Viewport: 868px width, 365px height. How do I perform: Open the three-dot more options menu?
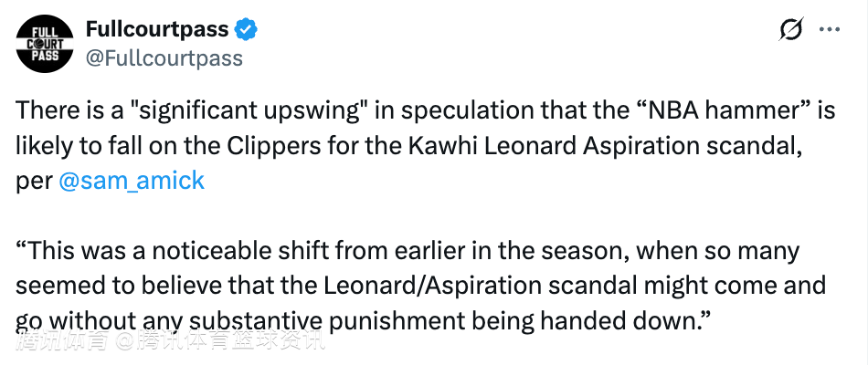pyautogui.click(x=830, y=30)
